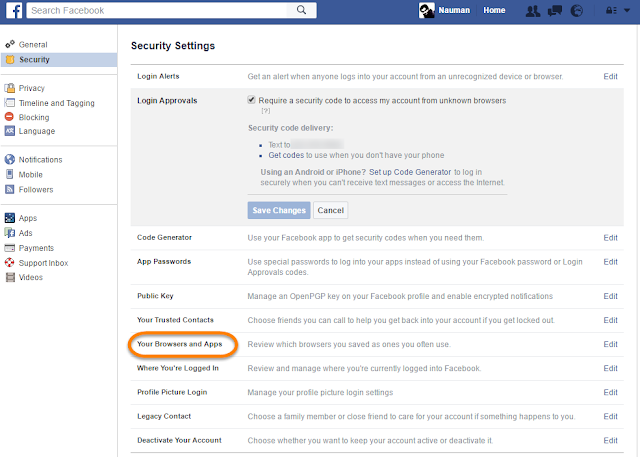
Task: Edit the Deactivate Your Account setting
Action: 610,440
